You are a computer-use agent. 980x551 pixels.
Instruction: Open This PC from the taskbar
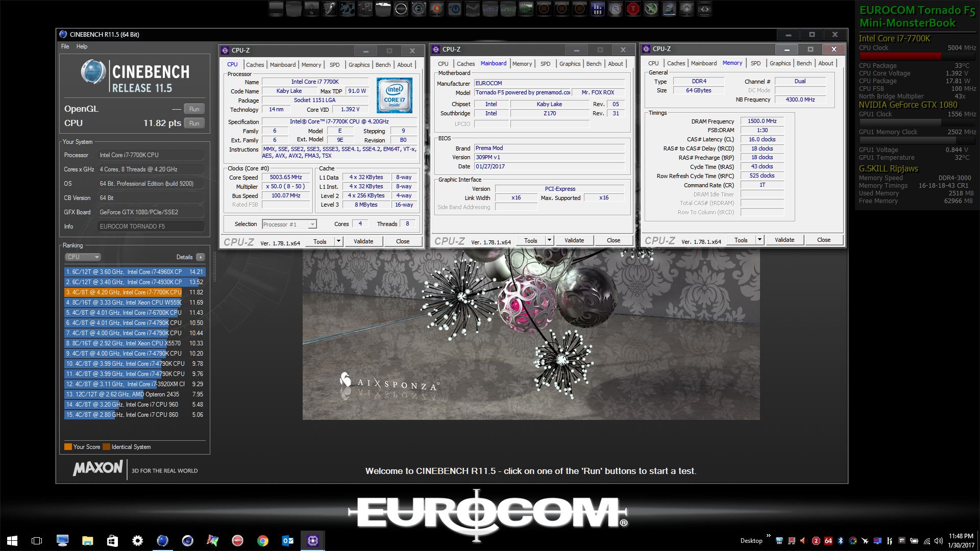coord(62,541)
